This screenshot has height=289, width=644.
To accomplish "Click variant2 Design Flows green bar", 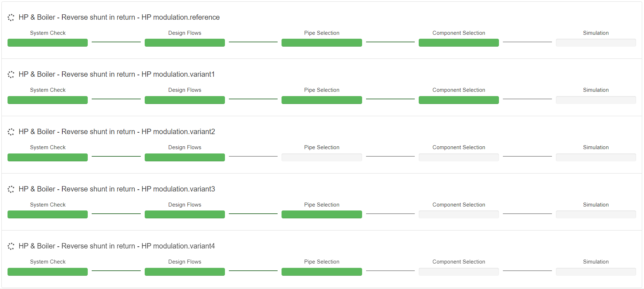I will pos(184,157).
